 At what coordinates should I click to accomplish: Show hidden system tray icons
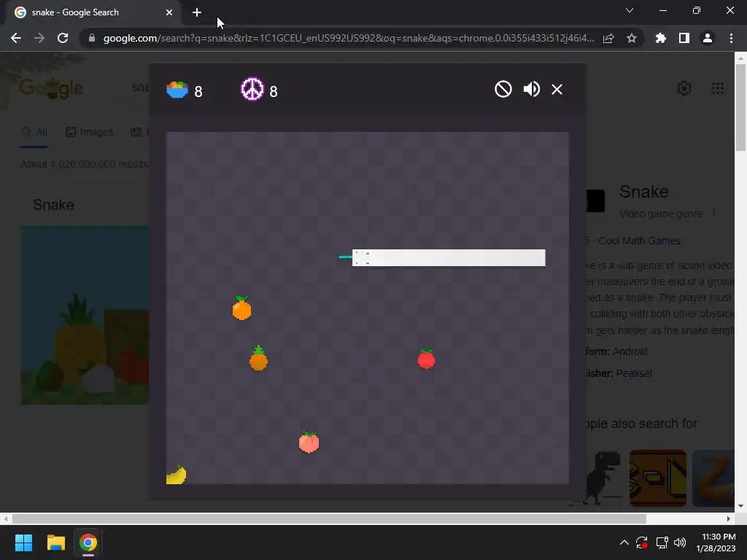(624, 542)
